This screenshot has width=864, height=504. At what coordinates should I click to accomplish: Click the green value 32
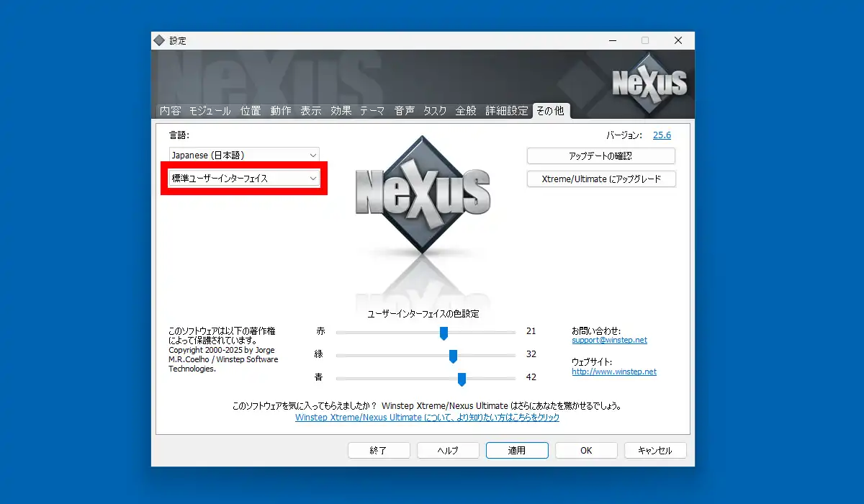coord(531,354)
